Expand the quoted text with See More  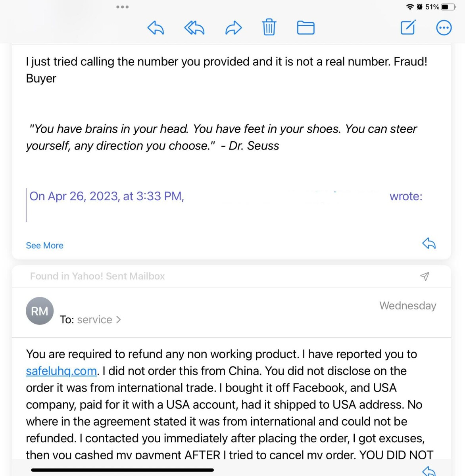(44, 246)
